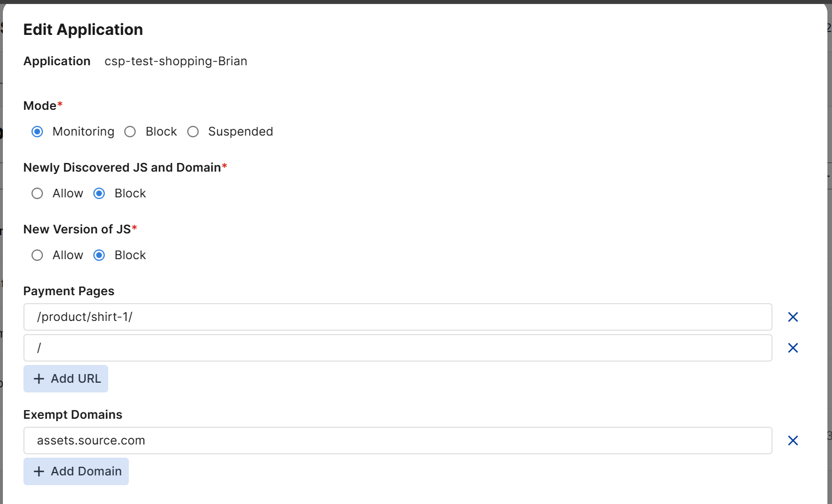Set Mode to Block
Screen dimensions: 832x504
tap(131, 132)
